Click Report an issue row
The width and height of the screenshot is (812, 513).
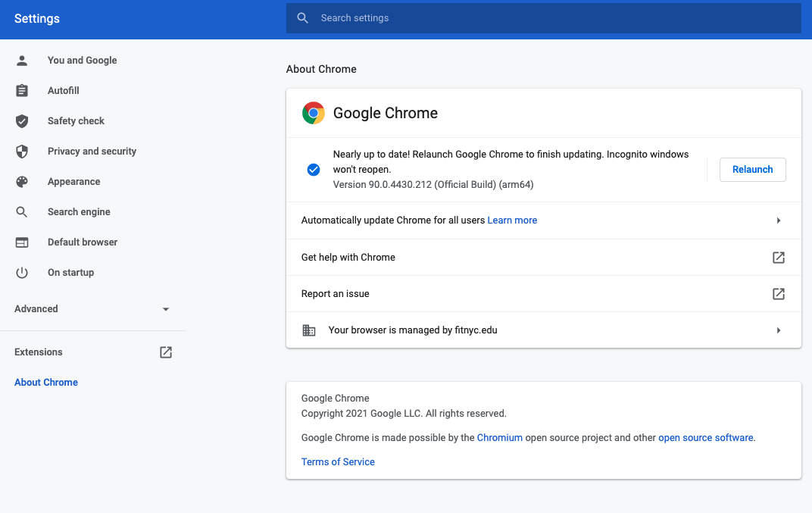point(543,294)
